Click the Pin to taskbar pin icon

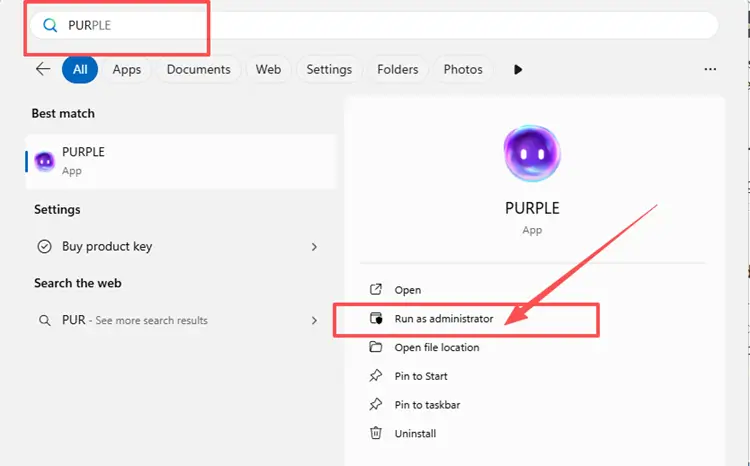coord(376,404)
